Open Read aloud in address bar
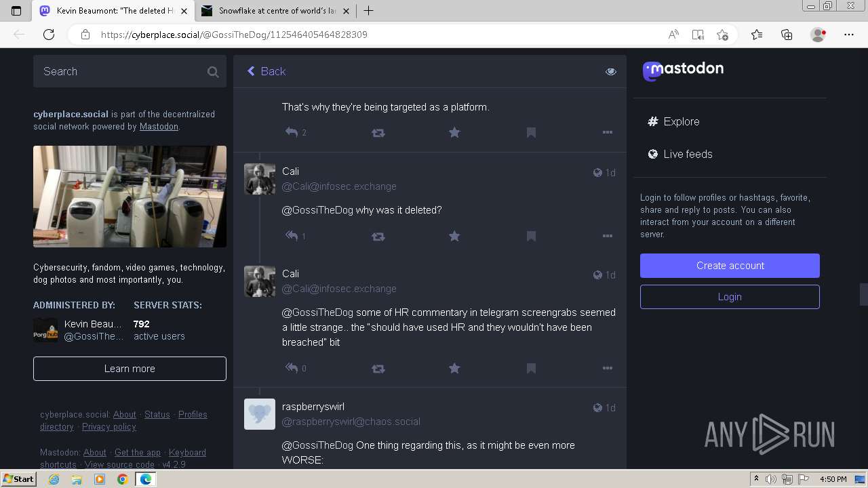The width and height of the screenshot is (868, 488). tap(673, 35)
